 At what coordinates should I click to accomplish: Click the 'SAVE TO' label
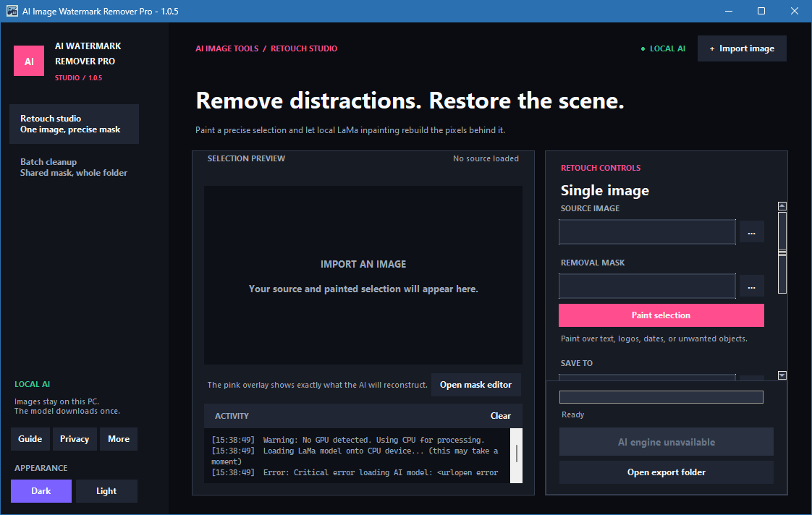(576, 363)
